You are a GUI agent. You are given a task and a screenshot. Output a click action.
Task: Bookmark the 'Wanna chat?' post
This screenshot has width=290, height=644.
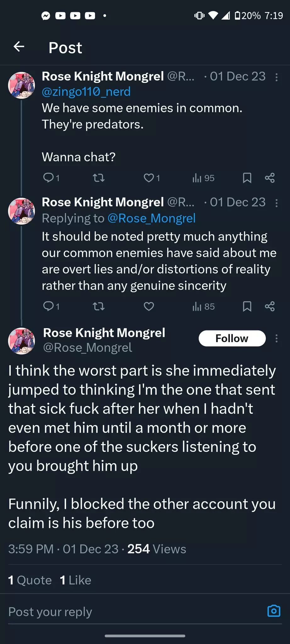[247, 178]
